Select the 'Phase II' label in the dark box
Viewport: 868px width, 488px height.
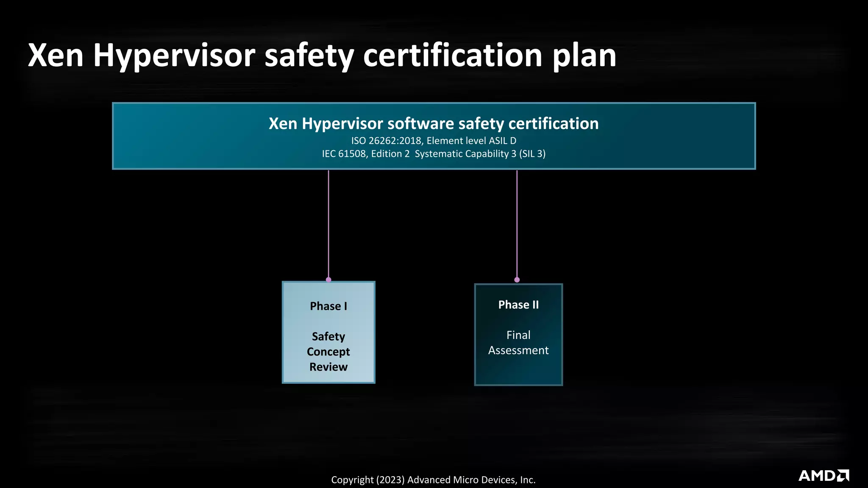pos(518,305)
